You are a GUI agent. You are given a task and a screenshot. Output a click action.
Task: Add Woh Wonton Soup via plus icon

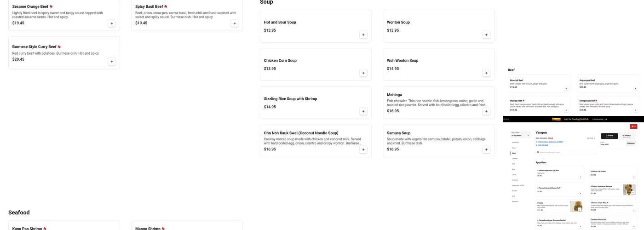(486, 73)
